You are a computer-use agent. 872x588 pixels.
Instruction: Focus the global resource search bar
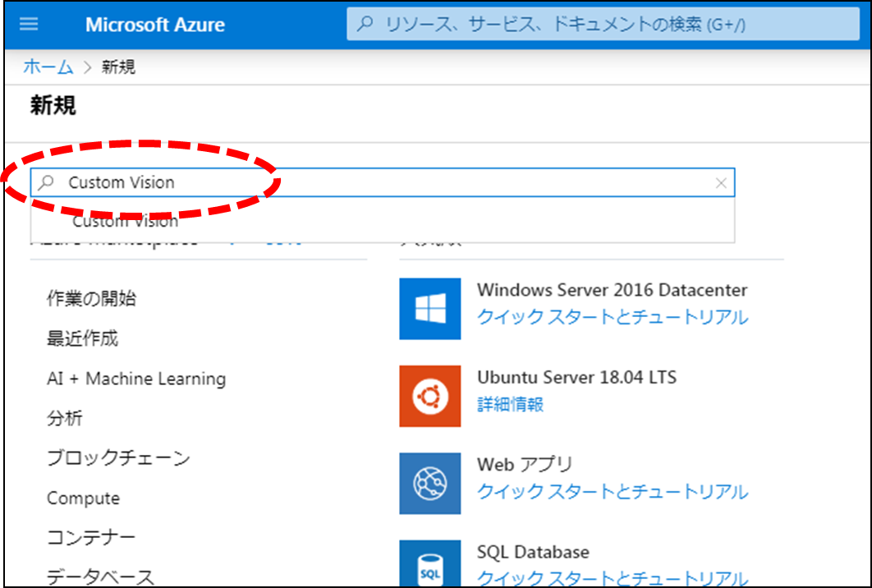click(x=603, y=24)
